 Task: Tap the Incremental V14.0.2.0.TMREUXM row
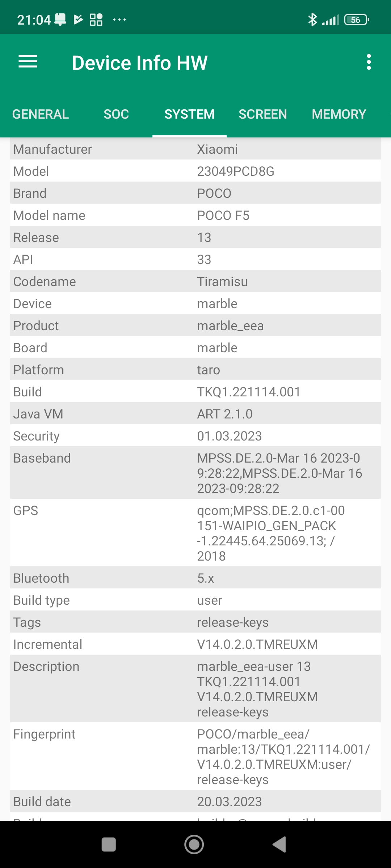click(257, 644)
